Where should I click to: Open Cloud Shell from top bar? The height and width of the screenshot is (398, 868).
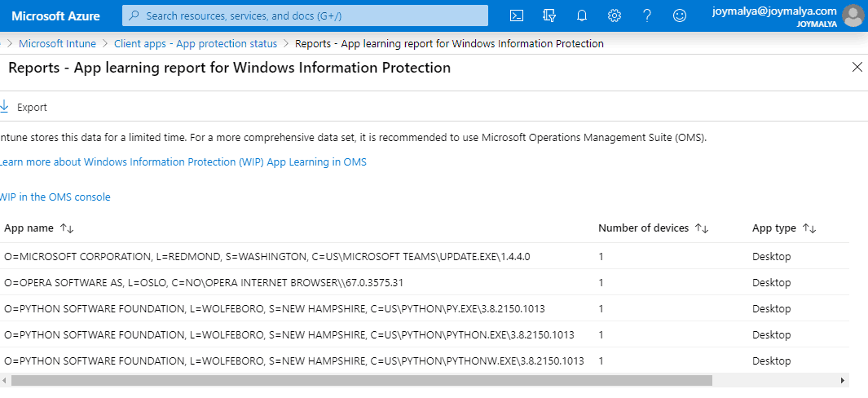517,15
